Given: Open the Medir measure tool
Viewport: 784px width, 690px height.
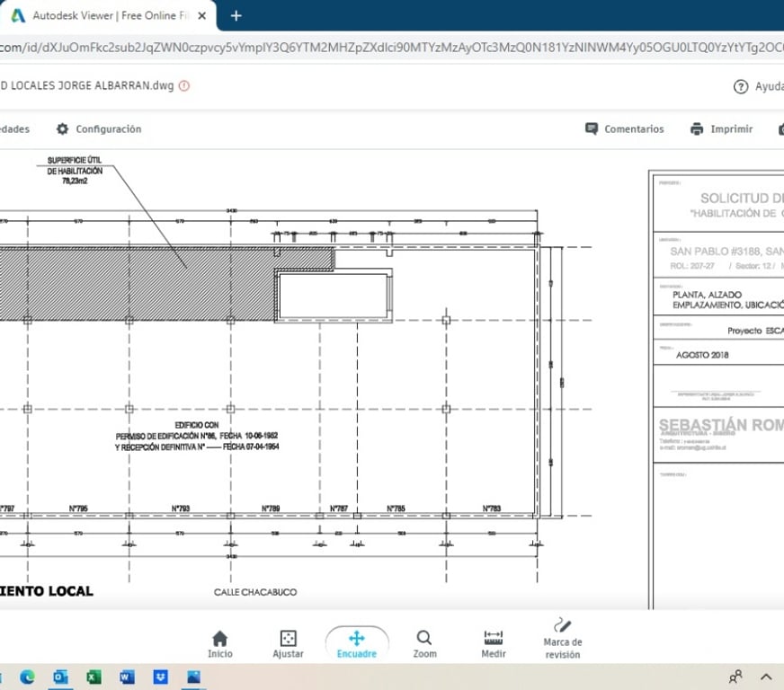Looking at the screenshot, I should [x=494, y=643].
